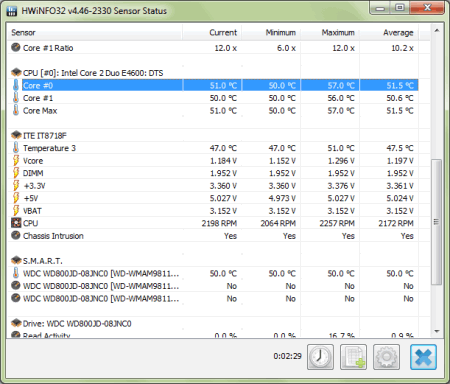Select the Core #1 temperature row label
The height and width of the screenshot is (384, 450).
click(38, 98)
